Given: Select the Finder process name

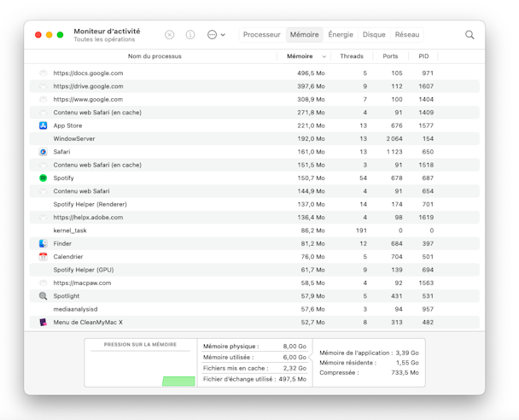Looking at the screenshot, I should coord(62,243).
